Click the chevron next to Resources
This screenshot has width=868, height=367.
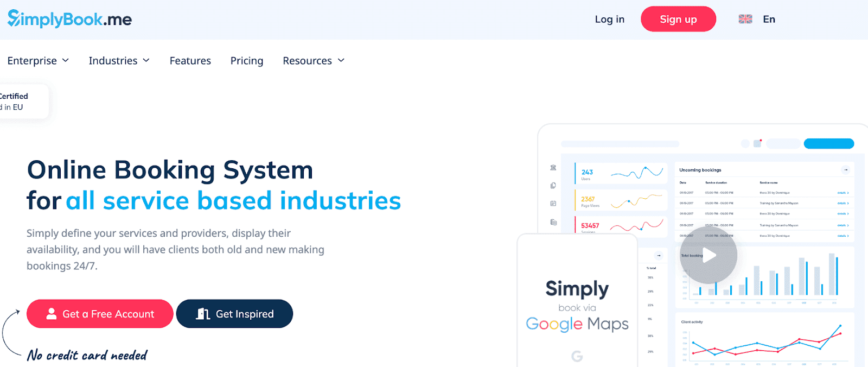(341, 60)
